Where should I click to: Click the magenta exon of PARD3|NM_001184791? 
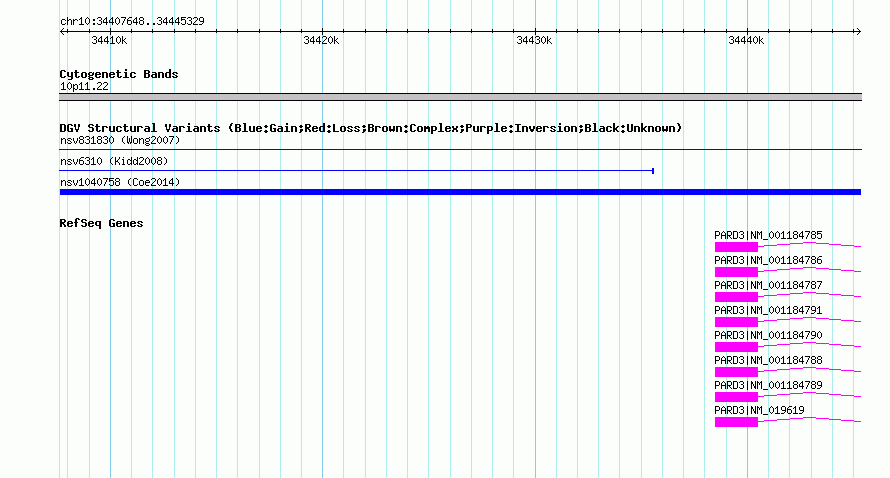pos(736,322)
